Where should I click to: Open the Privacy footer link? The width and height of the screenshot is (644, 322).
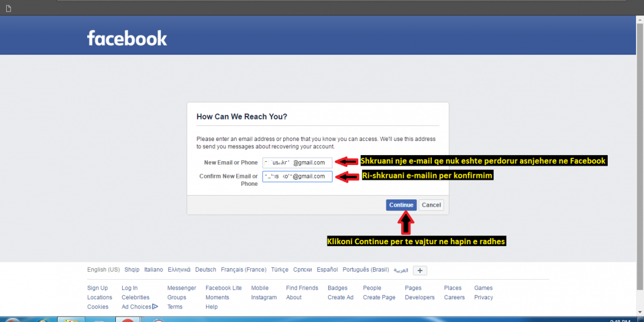484,297
